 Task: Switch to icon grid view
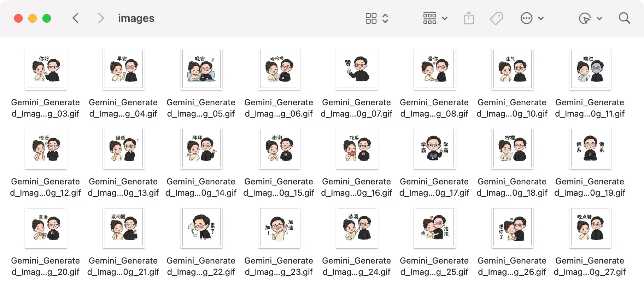pyautogui.click(x=371, y=18)
